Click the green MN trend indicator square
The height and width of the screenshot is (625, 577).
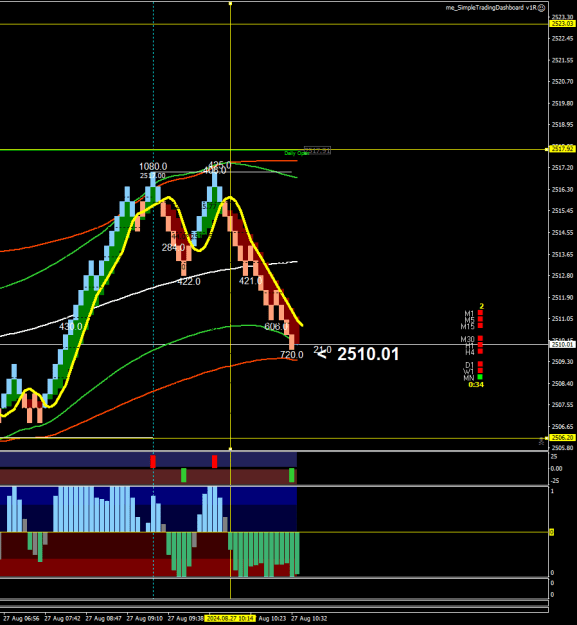[480, 377]
